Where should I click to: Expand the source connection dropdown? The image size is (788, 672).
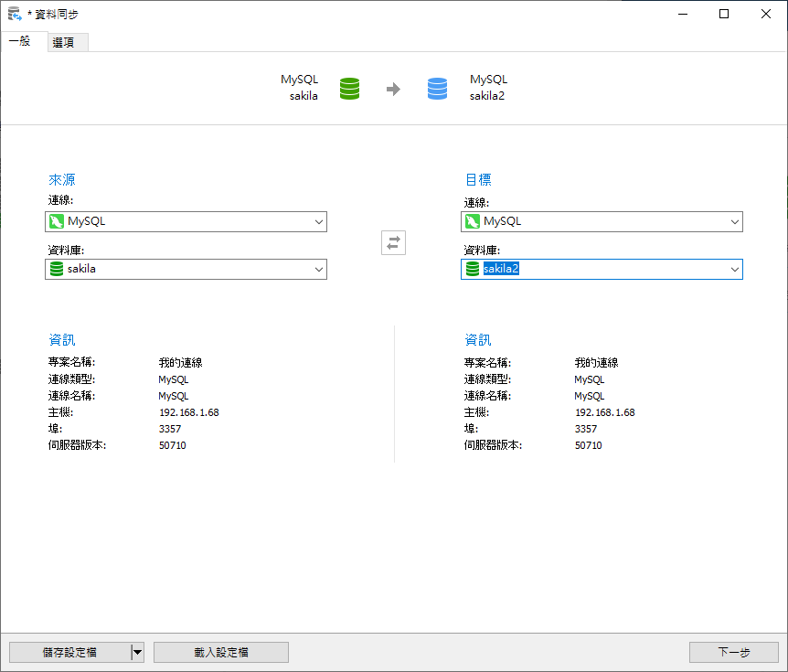pyautogui.click(x=318, y=221)
